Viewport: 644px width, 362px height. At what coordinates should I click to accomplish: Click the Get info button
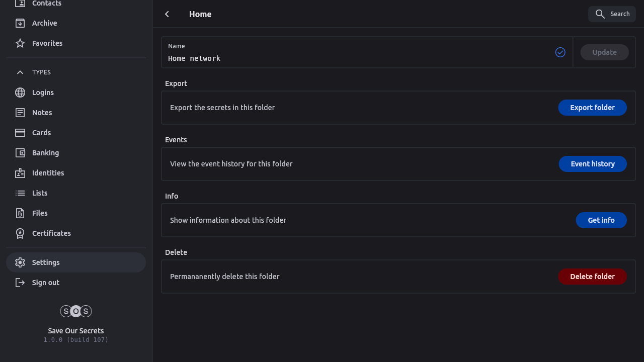(601, 220)
